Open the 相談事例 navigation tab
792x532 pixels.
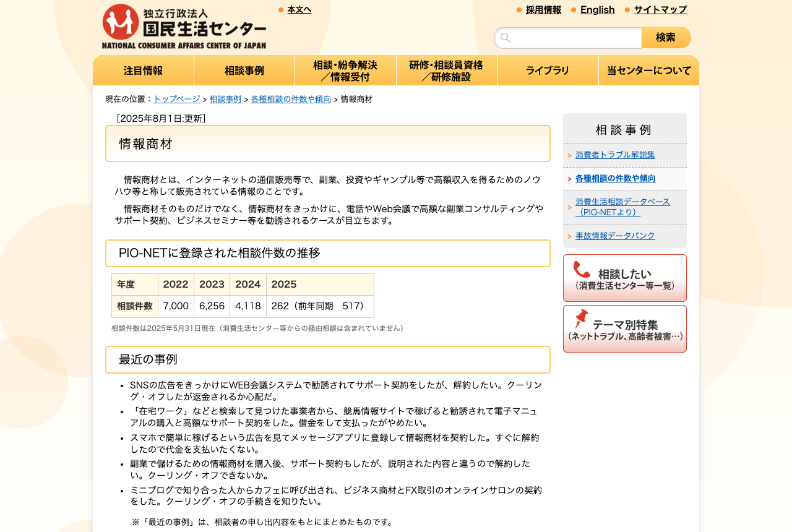244,71
